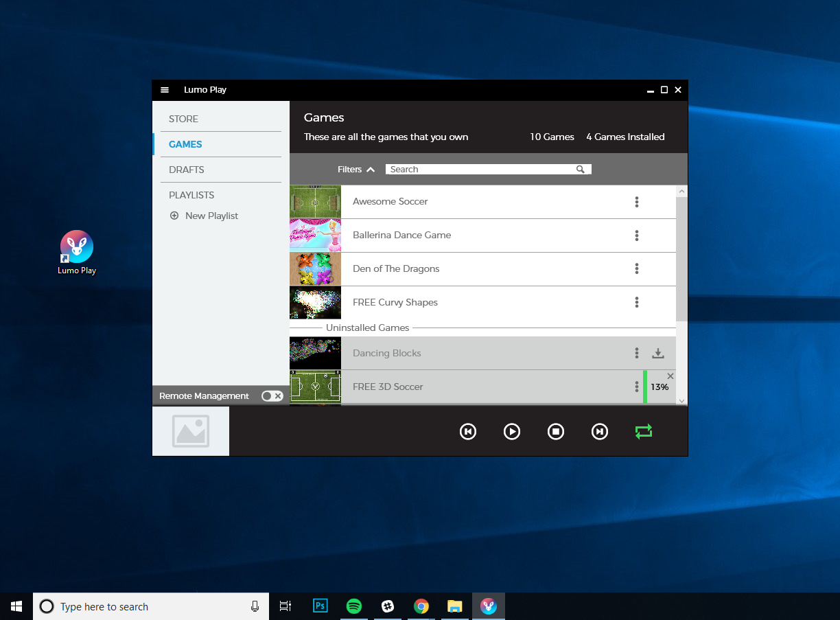The image size is (840, 620).
Task: Open Photoshop from the taskbar
Action: point(320,606)
